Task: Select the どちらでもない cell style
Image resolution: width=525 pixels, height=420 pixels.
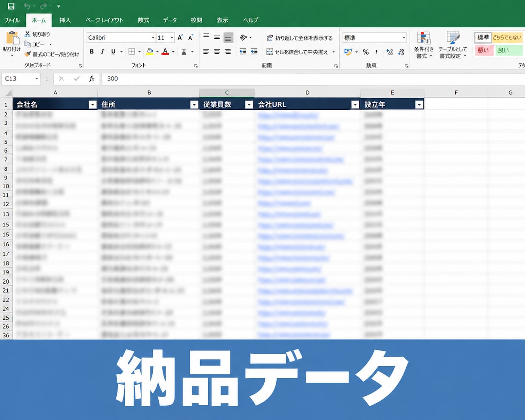Action: pos(507,37)
